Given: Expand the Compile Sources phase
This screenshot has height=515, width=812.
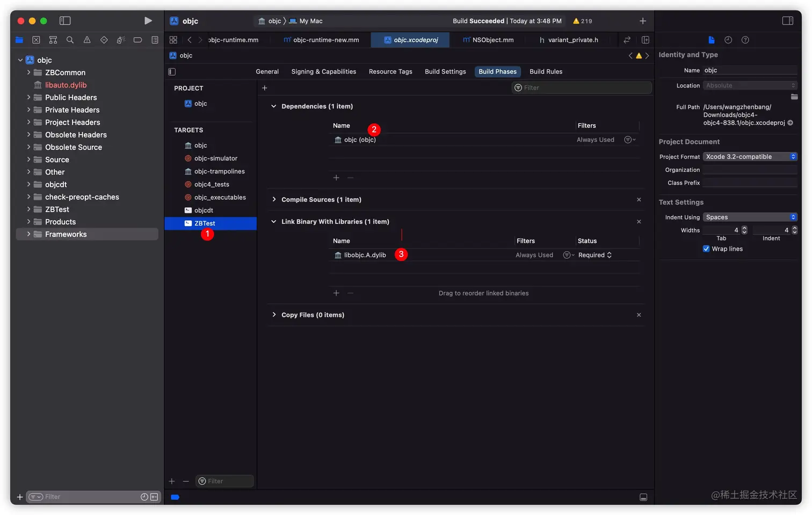Looking at the screenshot, I should 273,199.
